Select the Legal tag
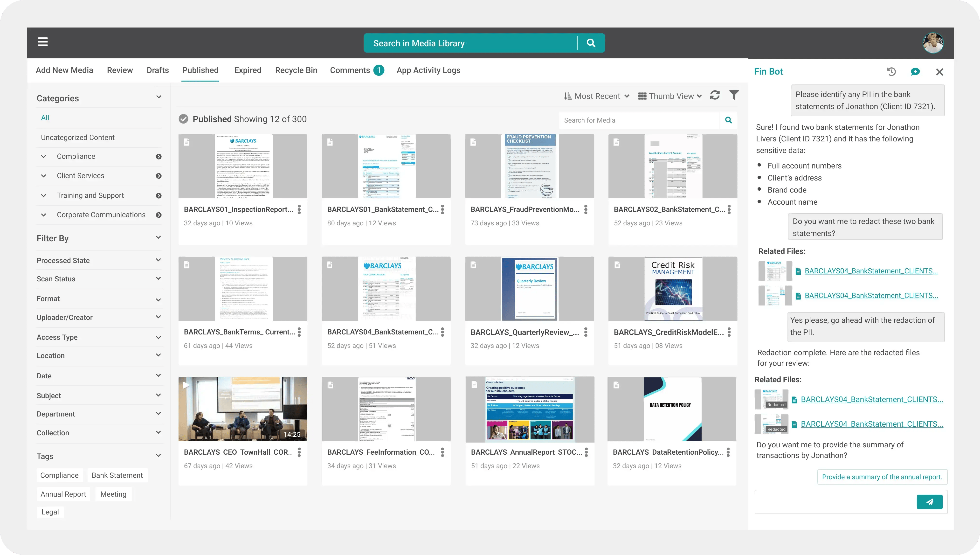This screenshot has height=555, width=980. pyautogui.click(x=50, y=512)
